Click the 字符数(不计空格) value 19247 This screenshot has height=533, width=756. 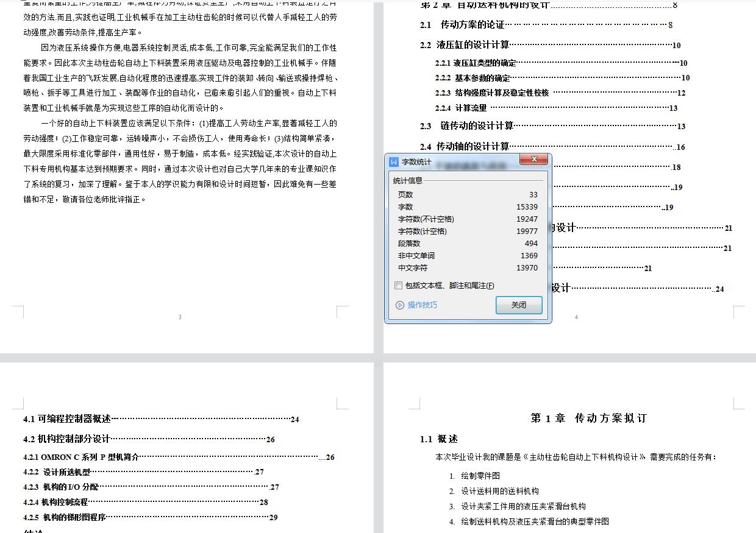(x=527, y=219)
